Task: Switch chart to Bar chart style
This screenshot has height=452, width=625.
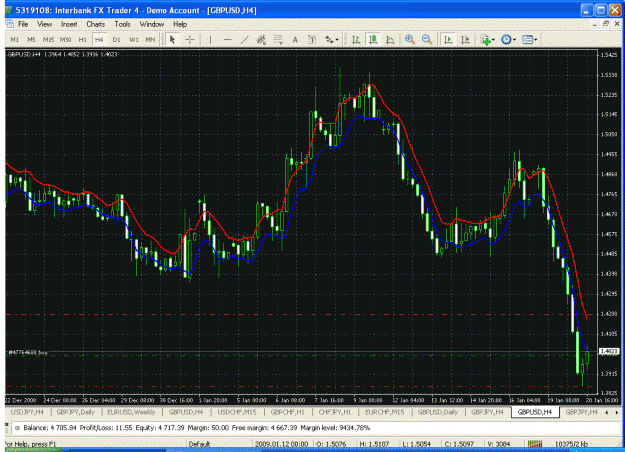Action: 356,39
